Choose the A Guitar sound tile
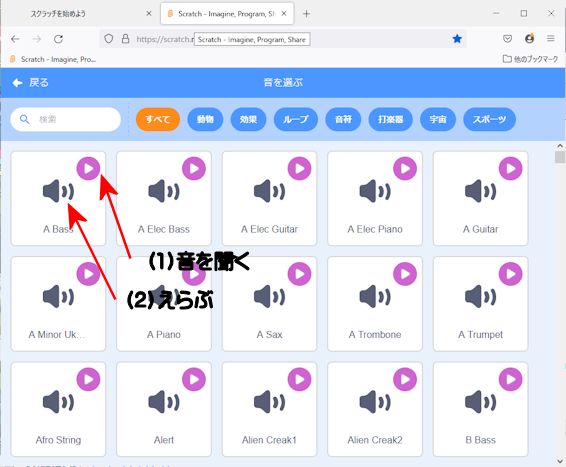This screenshot has width=566, height=467. click(x=480, y=198)
